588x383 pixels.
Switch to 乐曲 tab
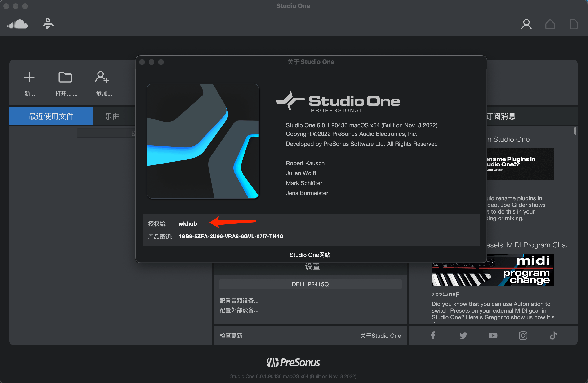pyautogui.click(x=112, y=116)
